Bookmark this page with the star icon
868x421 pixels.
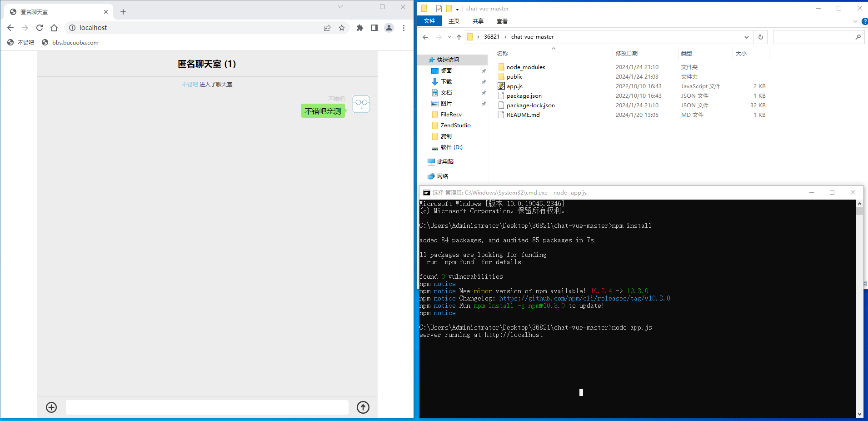342,28
